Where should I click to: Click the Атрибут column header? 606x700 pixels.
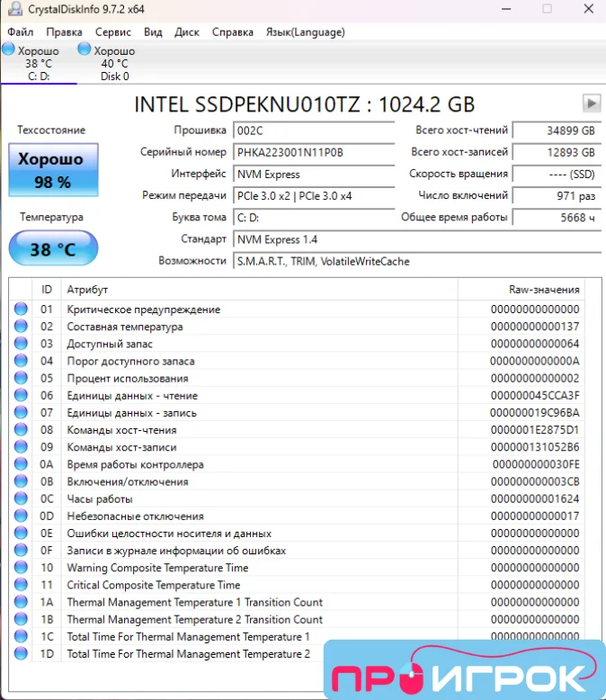259,290
